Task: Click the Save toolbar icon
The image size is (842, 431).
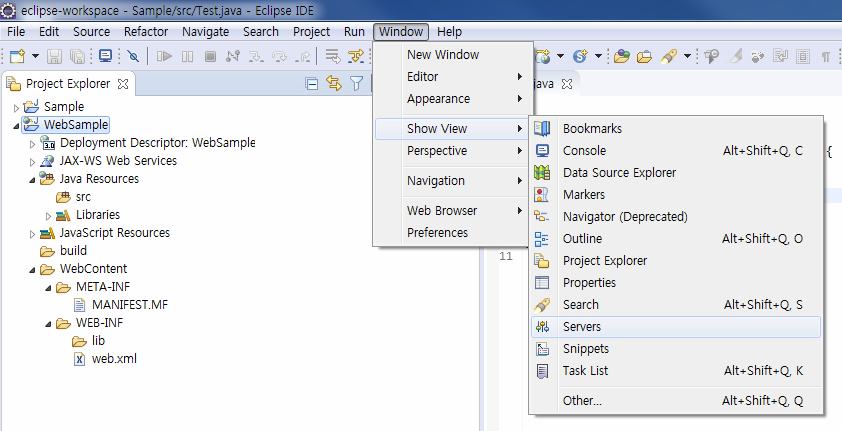Action: 54,56
